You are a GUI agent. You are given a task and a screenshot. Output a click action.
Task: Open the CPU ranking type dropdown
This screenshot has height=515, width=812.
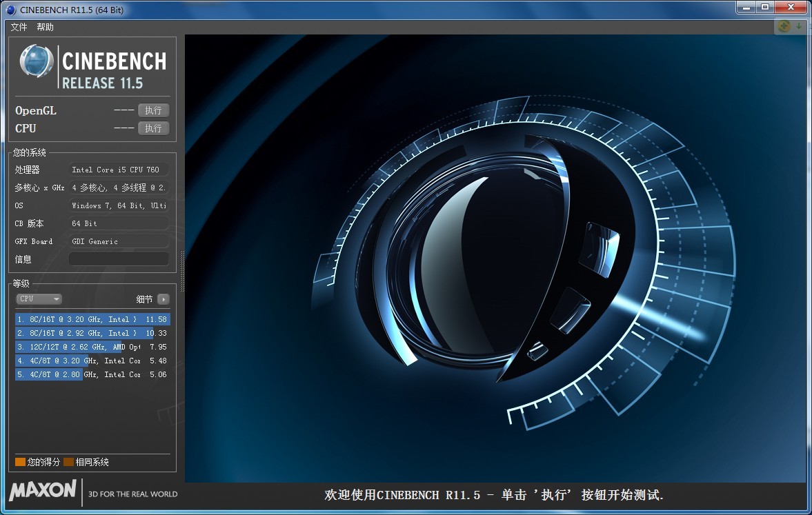(39, 299)
